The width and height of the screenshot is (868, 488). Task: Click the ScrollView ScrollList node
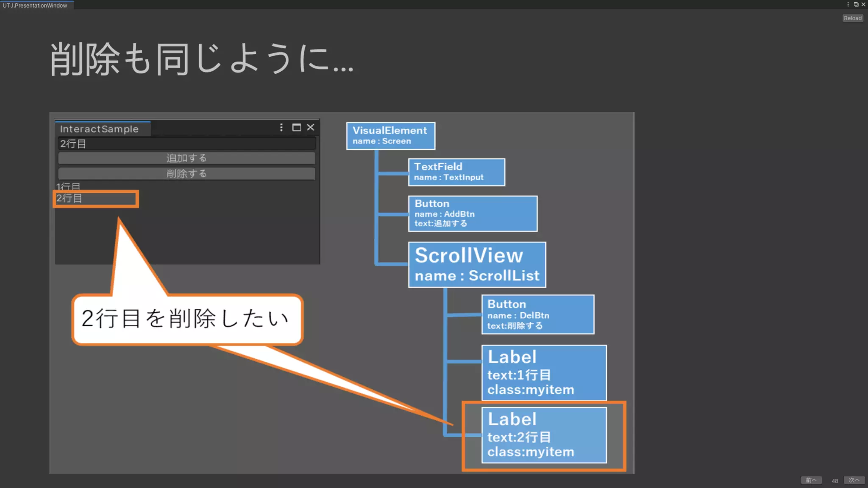tap(477, 265)
